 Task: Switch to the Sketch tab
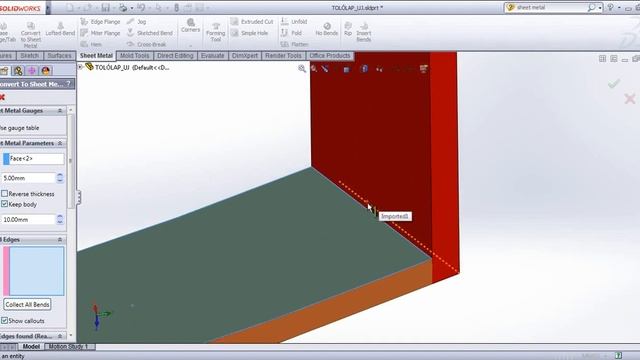(x=29, y=56)
